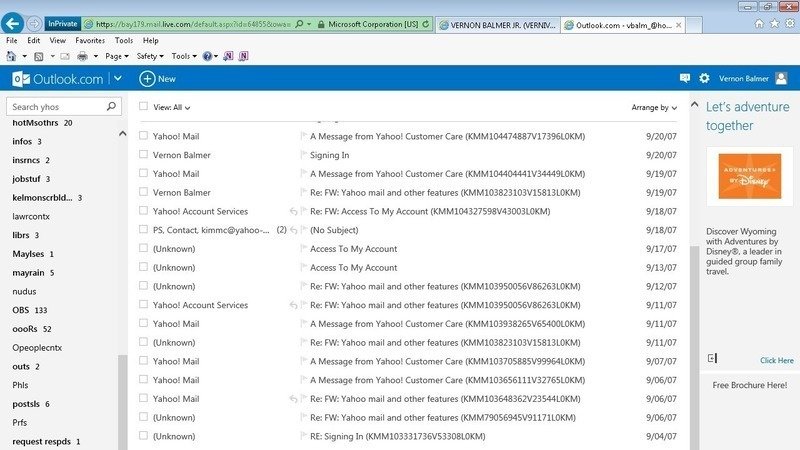Open the Arrange by dropdown

[654, 108]
